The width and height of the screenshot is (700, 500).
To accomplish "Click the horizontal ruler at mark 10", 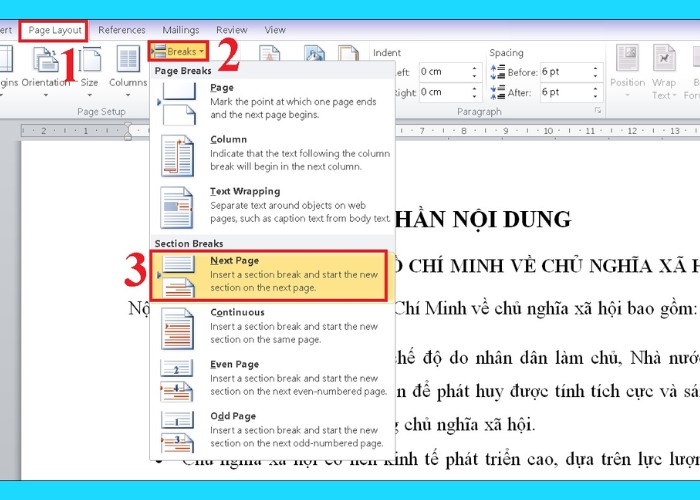I will point(548,131).
